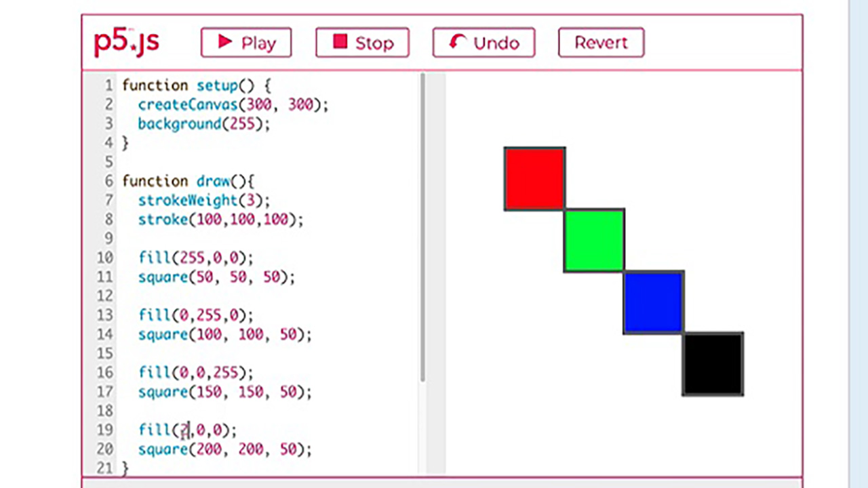
Task: Click the p5.js logo
Action: click(x=127, y=43)
